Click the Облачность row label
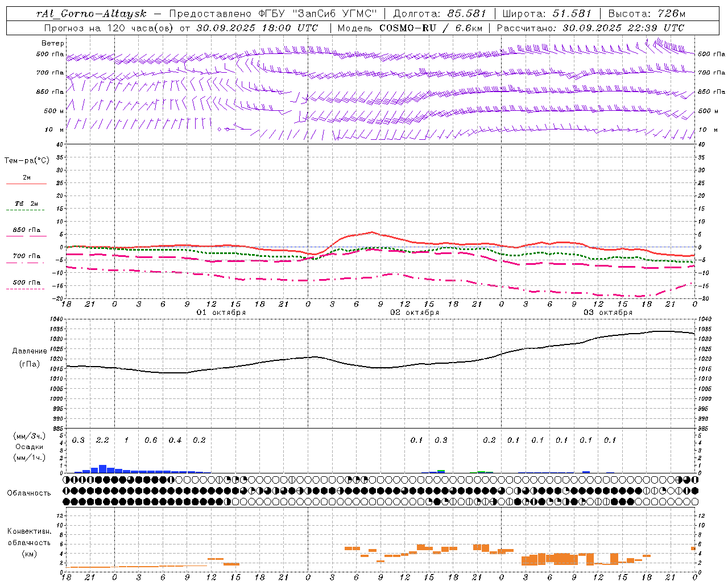728x582 pixels. (29, 493)
